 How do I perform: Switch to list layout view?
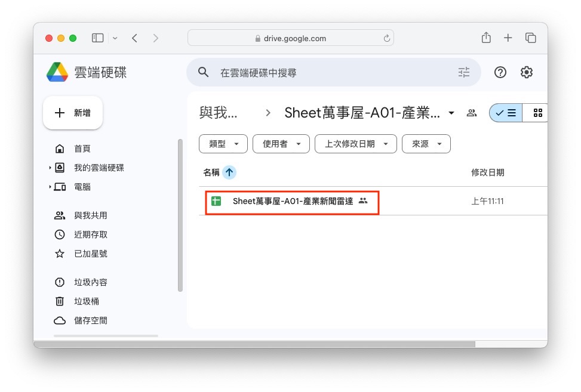point(506,113)
